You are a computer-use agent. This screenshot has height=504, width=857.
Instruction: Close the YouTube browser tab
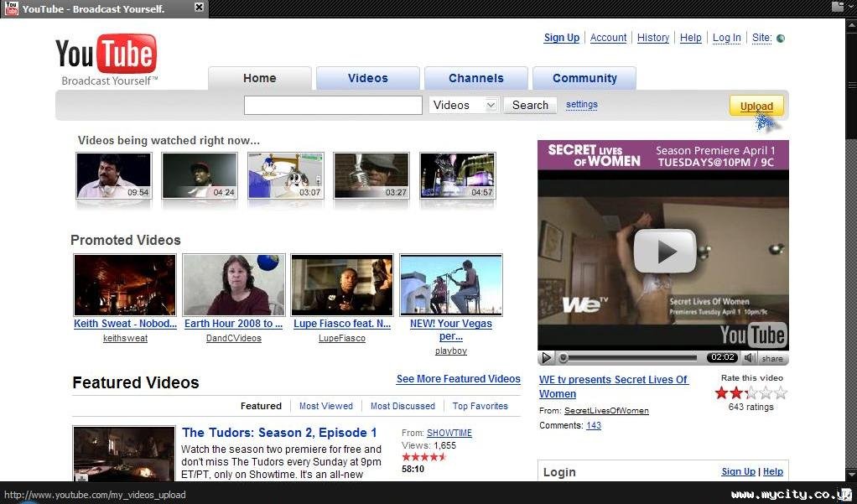pyautogui.click(x=199, y=7)
